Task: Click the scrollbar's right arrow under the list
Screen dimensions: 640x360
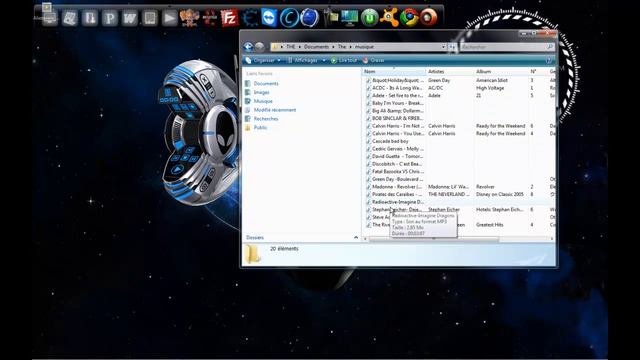Action: (x=552, y=239)
